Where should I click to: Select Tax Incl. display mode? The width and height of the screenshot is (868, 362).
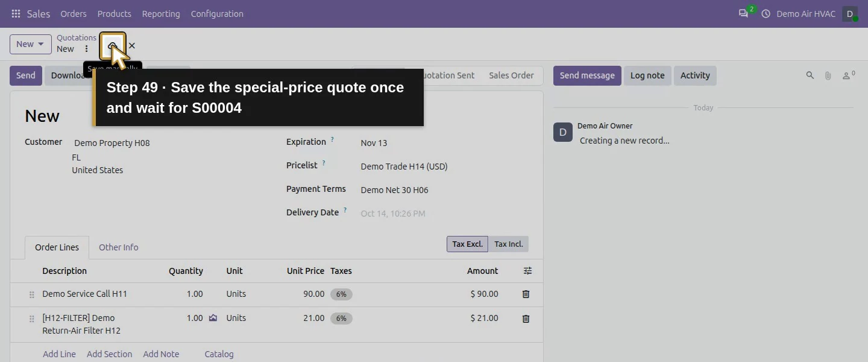point(509,244)
